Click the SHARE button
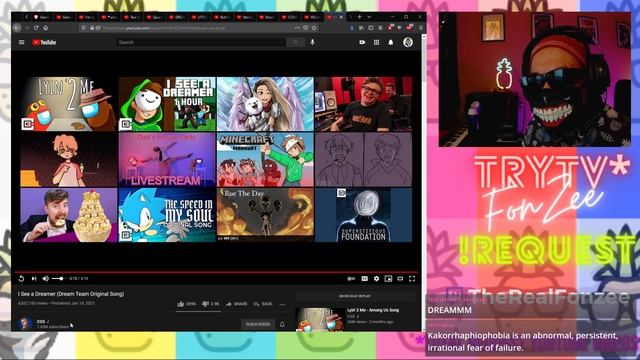The height and width of the screenshot is (360, 640). (237, 304)
